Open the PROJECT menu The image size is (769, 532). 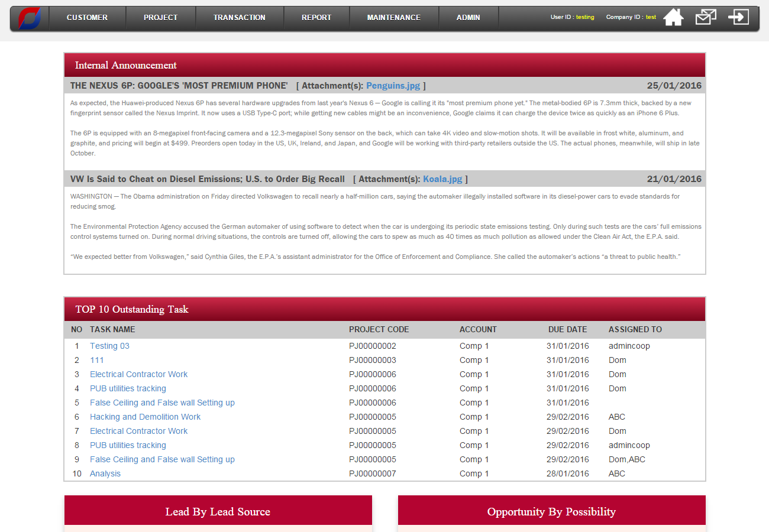[x=160, y=18]
